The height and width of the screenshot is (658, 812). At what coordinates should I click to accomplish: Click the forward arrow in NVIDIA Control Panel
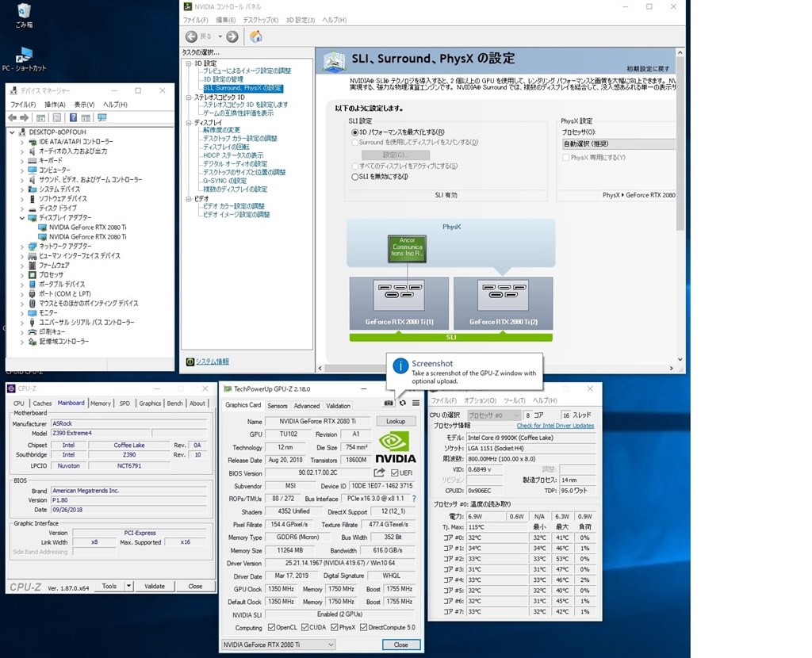(x=232, y=36)
